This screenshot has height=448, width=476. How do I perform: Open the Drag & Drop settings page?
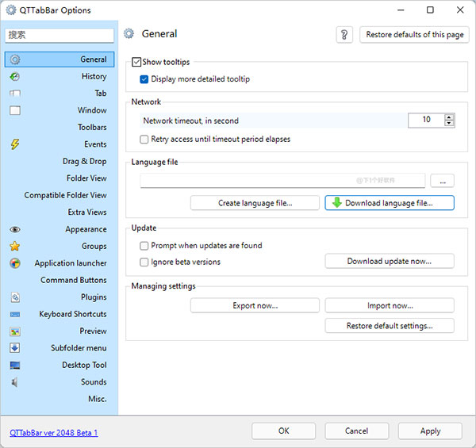point(84,161)
